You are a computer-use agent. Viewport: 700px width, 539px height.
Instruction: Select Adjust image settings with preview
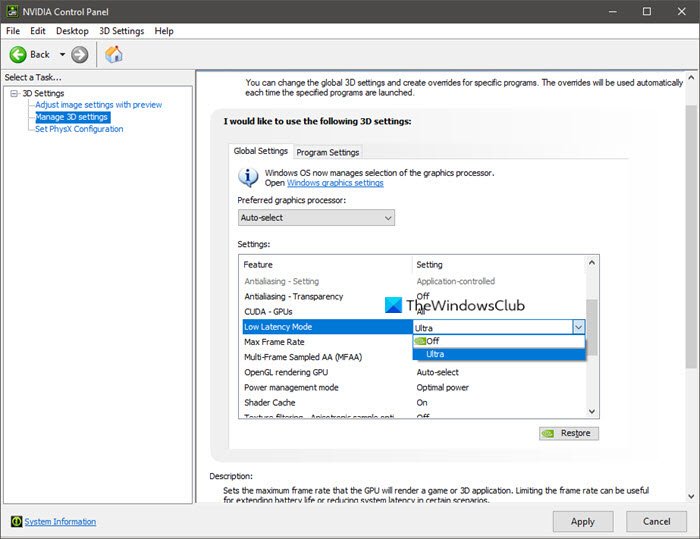(x=98, y=105)
